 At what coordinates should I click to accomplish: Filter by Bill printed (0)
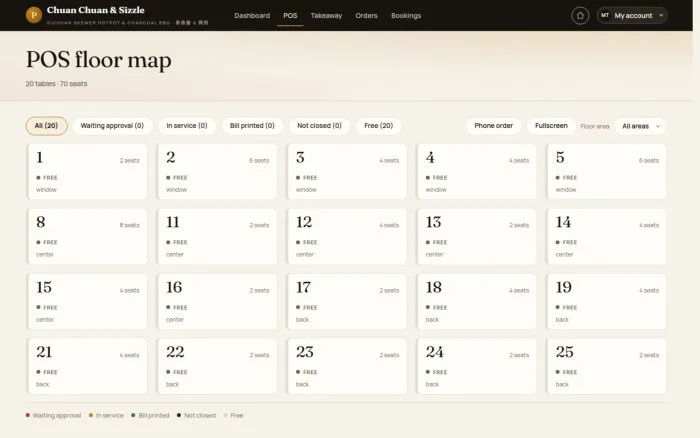click(252, 126)
